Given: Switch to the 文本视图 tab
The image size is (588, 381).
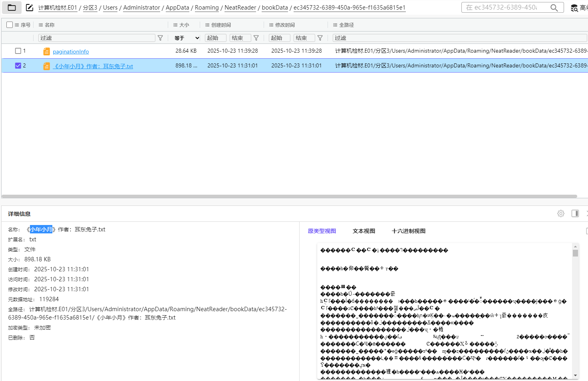Looking at the screenshot, I should (x=364, y=231).
